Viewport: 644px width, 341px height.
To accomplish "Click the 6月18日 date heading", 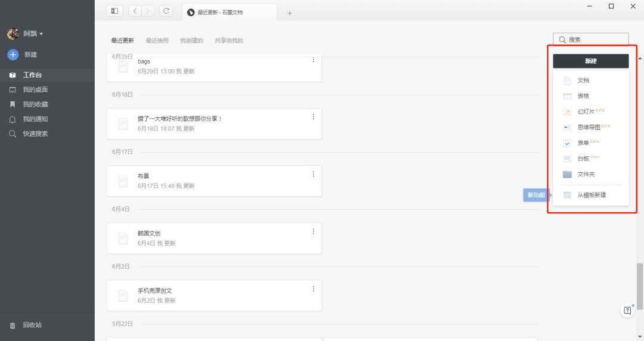I will pos(122,95).
